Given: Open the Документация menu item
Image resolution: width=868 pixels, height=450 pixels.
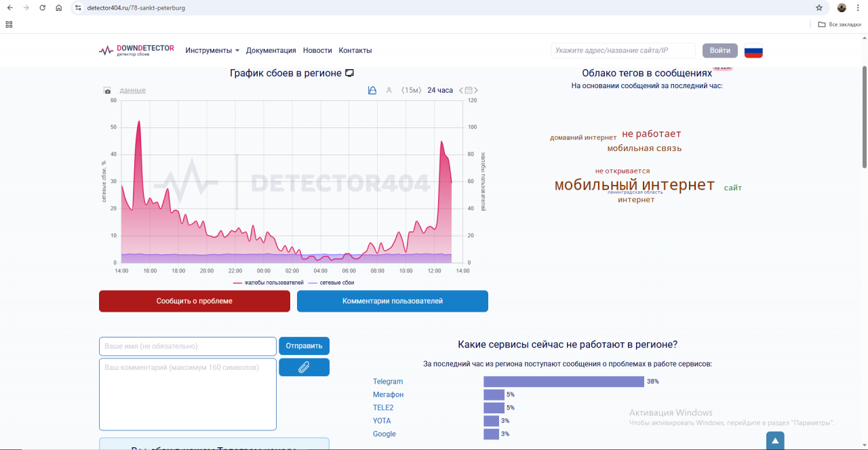Looking at the screenshot, I should click(271, 50).
